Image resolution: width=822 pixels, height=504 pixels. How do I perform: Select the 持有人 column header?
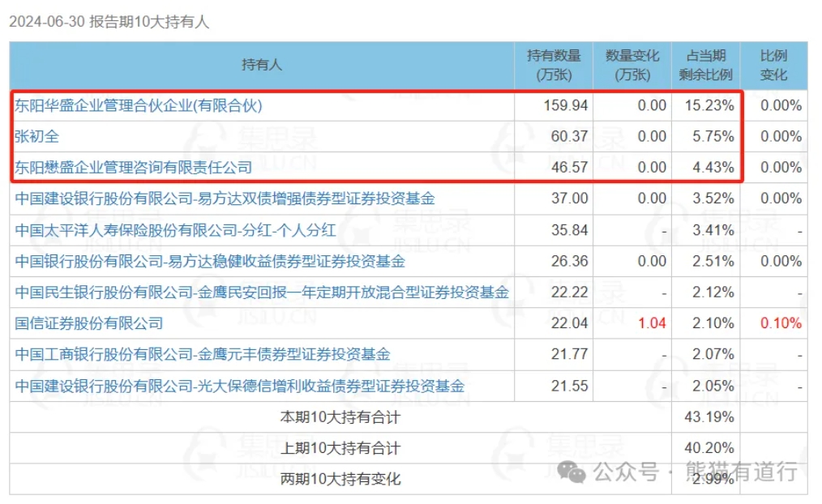click(262, 65)
